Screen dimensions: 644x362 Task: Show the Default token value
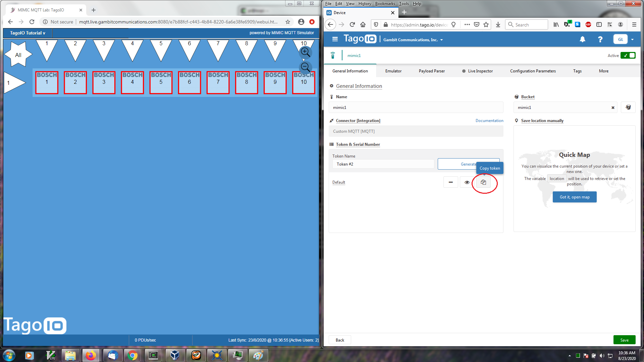467,182
